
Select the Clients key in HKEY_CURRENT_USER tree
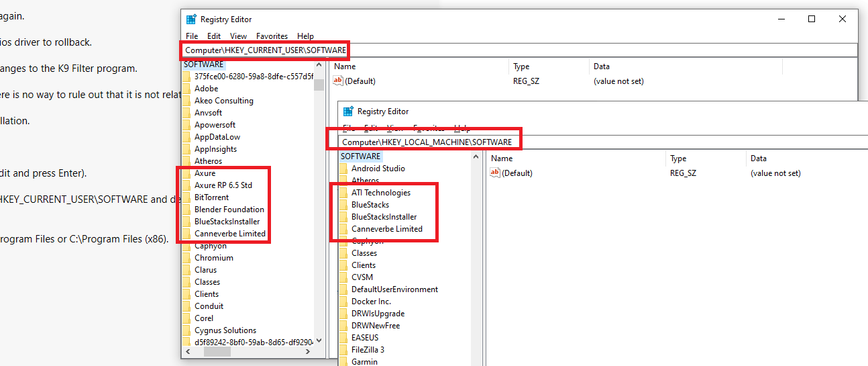tap(207, 294)
